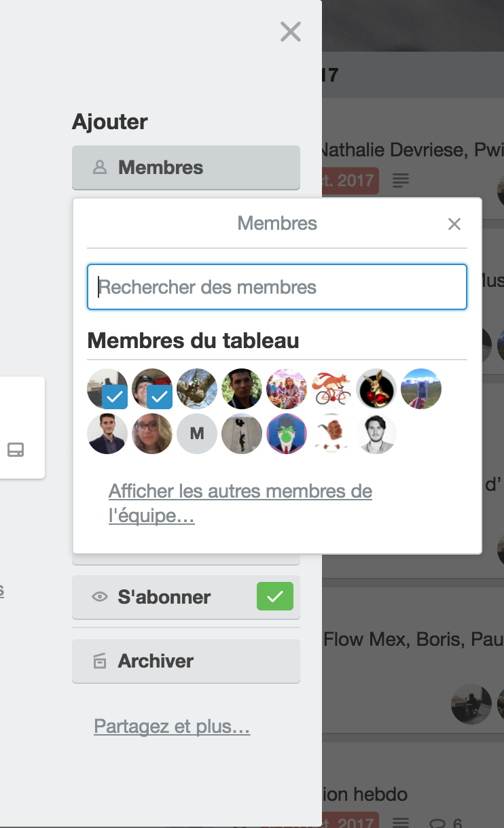The height and width of the screenshot is (828, 504).
Task: Select the fox avatar in Membres du tableau
Action: pos(331,388)
